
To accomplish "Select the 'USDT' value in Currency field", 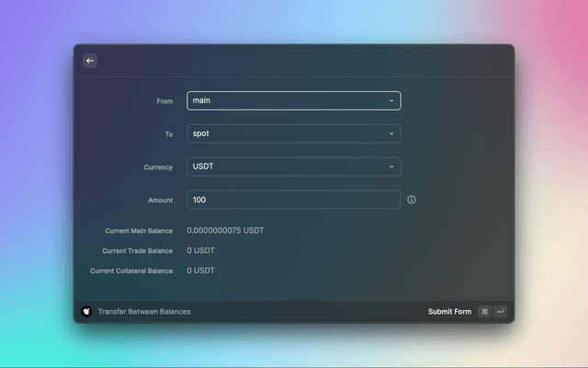I will pyautogui.click(x=203, y=167).
